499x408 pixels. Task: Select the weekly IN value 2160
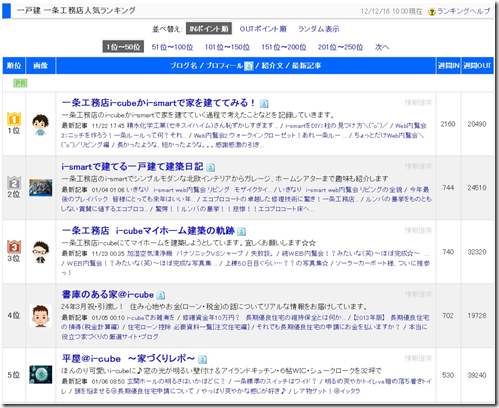click(448, 124)
